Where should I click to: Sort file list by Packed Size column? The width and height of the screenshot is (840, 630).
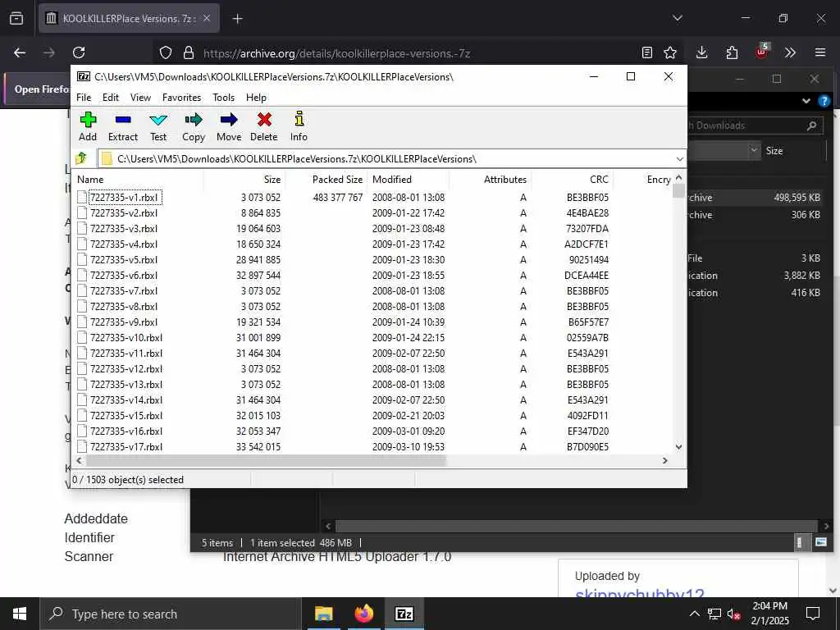pos(326,180)
